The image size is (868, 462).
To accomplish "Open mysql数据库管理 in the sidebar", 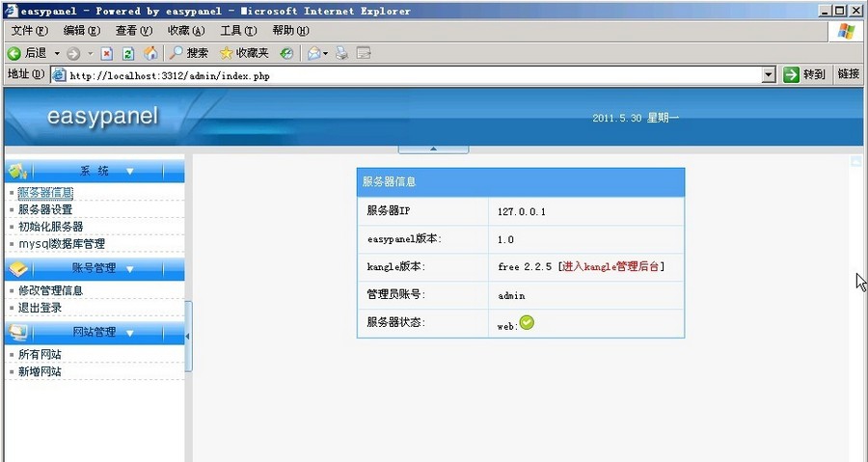I will pos(62,244).
